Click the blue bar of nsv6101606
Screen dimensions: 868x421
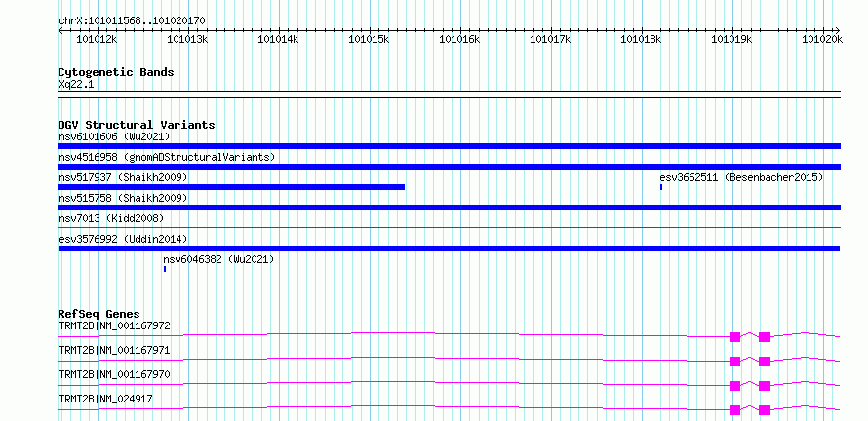449,146
